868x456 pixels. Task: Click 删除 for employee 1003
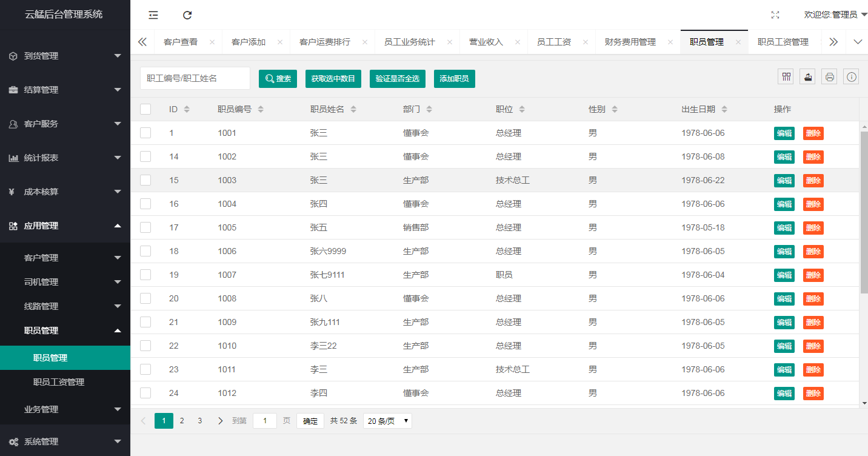coord(813,181)
